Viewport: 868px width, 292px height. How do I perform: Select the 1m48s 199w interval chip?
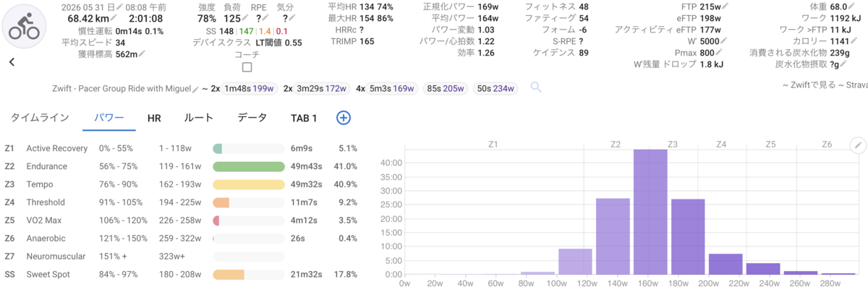(250, 88)
